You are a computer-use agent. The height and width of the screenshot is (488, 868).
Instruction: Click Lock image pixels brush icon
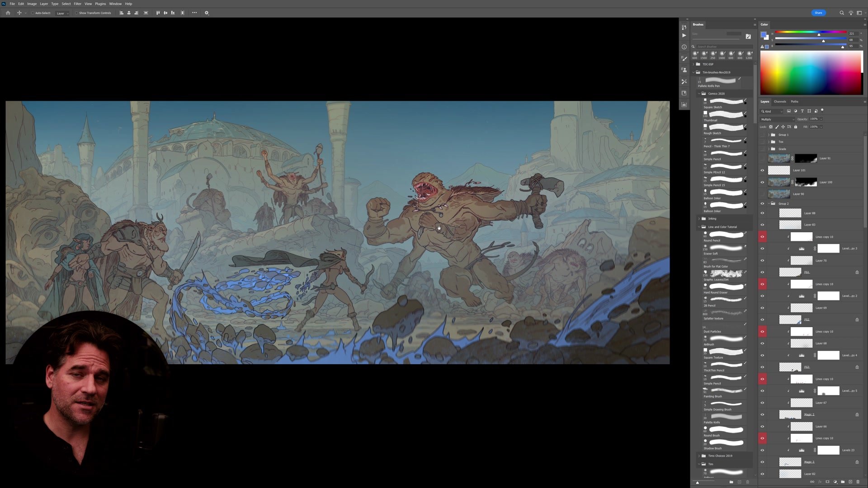pos(777,127)
